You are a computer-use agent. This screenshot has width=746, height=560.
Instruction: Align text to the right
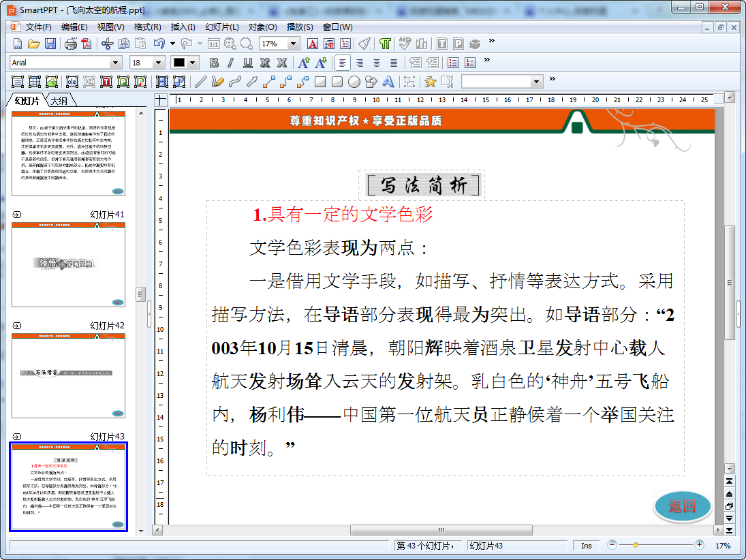(360, 63)
